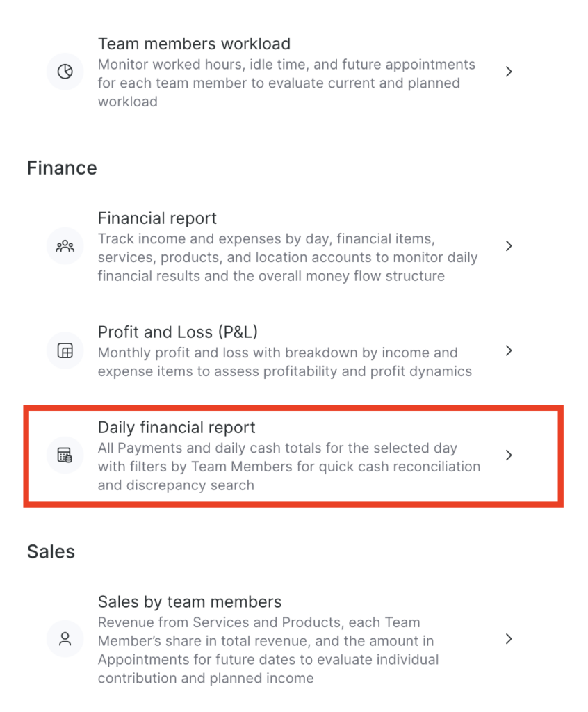This screenshot has height=712, width=588.
Task: Click the calculator icon for Daily financial report
Action: pyautogui.click(x=65, y=455)
